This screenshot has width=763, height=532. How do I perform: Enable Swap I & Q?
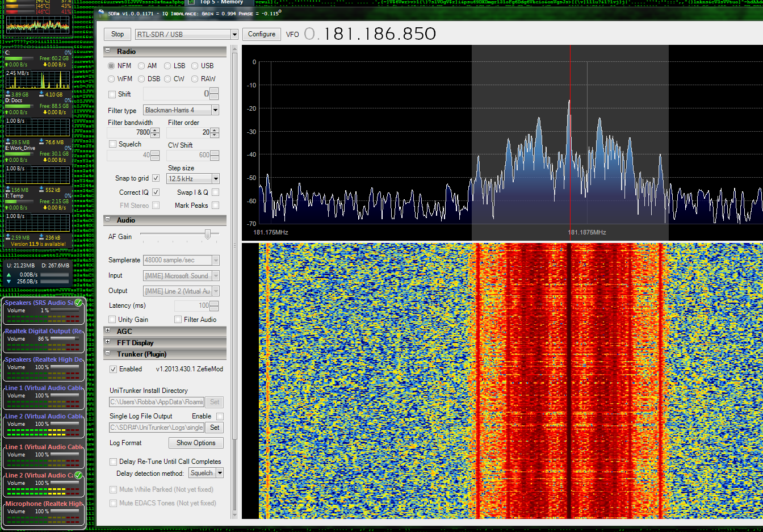click(x=215, y=192)
